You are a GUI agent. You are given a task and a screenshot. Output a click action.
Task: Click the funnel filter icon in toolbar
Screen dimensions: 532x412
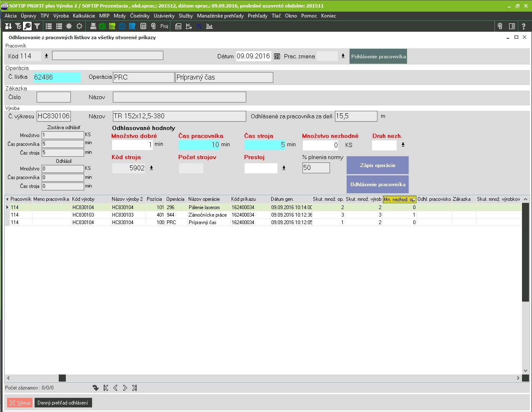[37, 26]
